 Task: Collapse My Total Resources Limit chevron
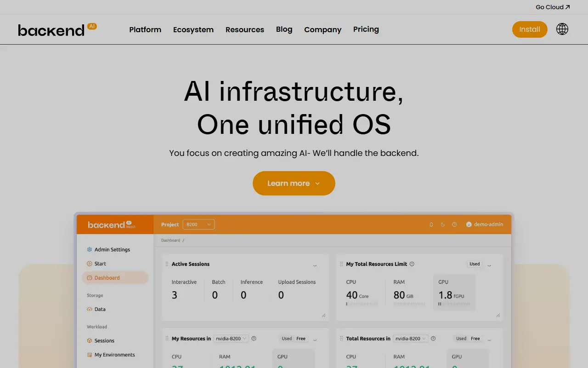[x=489, y=265]
